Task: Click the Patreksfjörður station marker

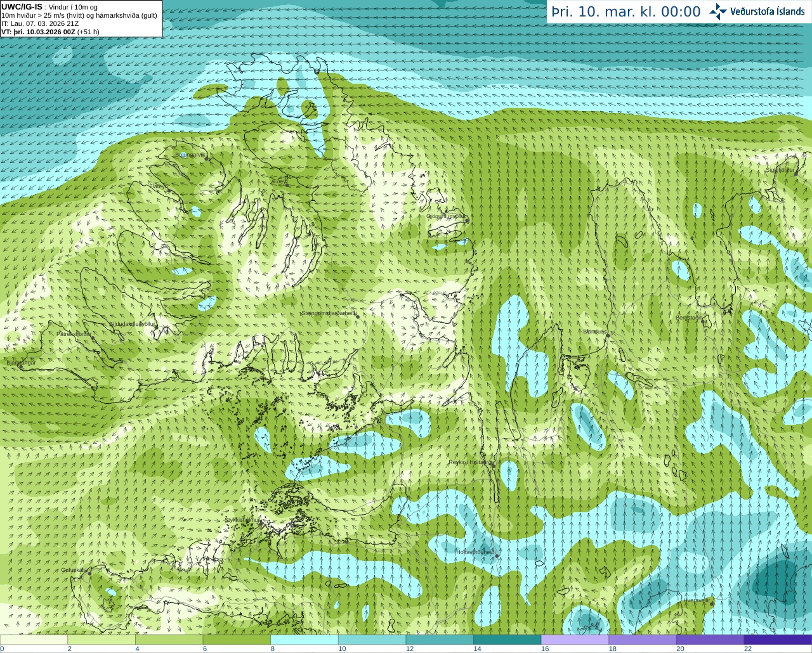Action: pyautogui.click(x=93, y=338)
